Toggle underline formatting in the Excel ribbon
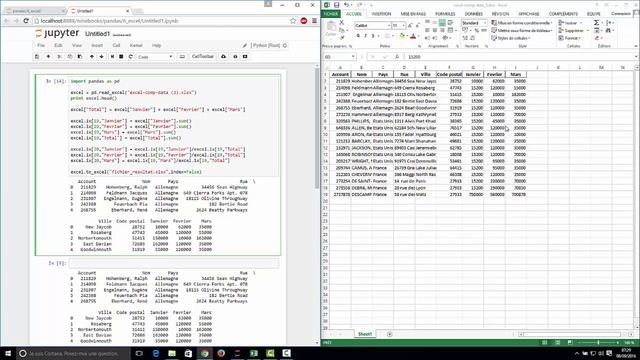Viewport: 640px width, 360px height. tap(373, 36)
